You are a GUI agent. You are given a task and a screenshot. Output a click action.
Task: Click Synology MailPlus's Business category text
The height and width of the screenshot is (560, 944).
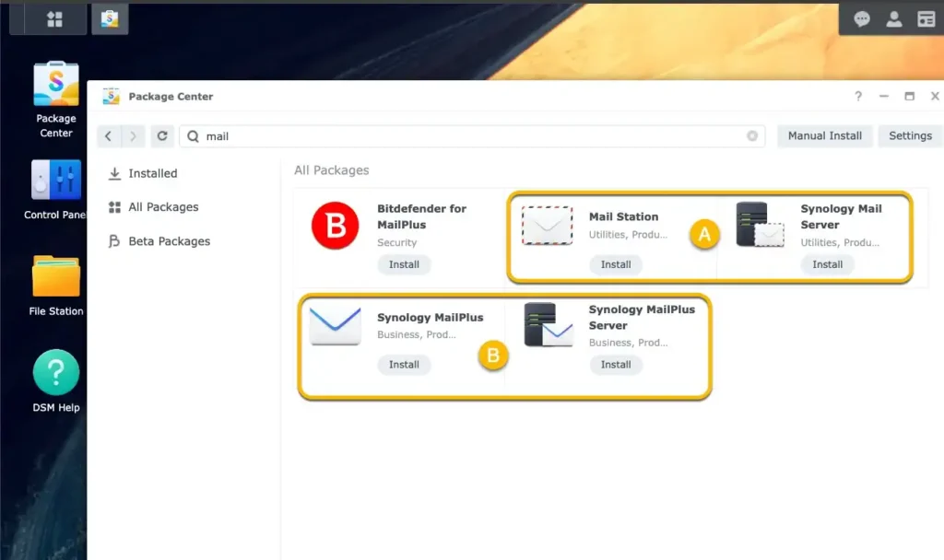pyautogui.click(x=417, y=334)
